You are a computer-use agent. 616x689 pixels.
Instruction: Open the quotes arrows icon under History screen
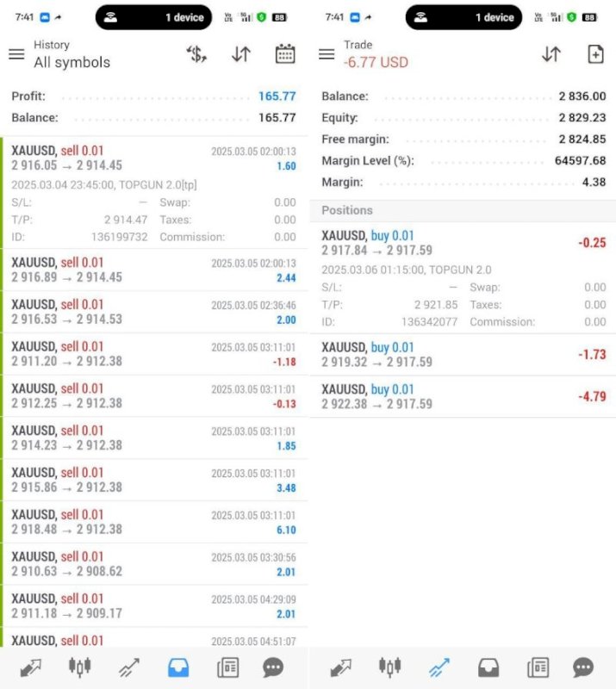click(31, 667)
